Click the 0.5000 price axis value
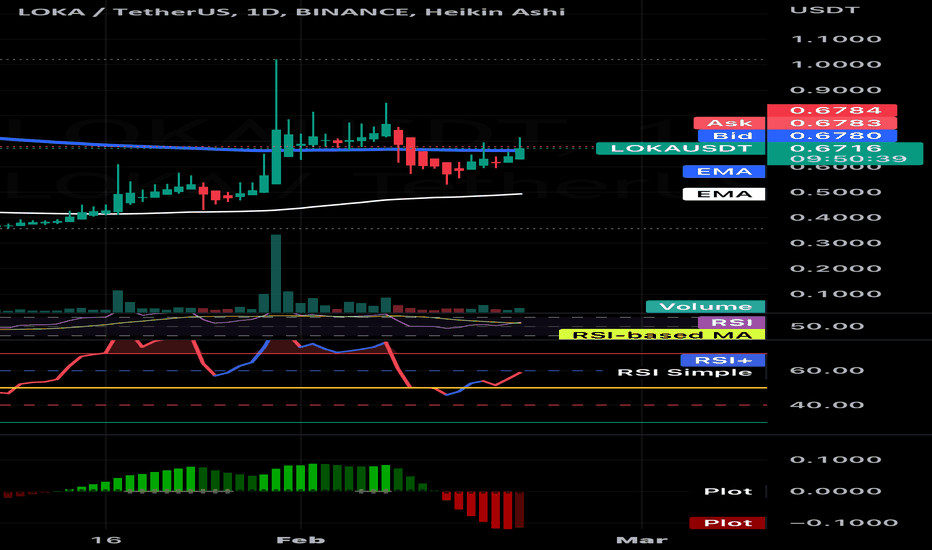This screenshot has width=932, height=550. tap(836, 192)
